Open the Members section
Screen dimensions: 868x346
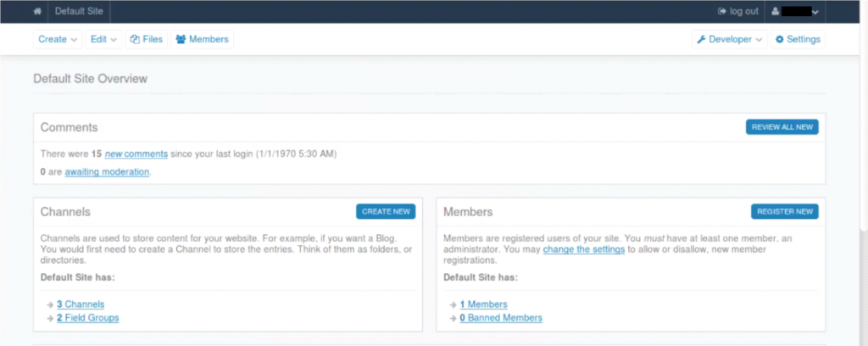pos(202,39)
